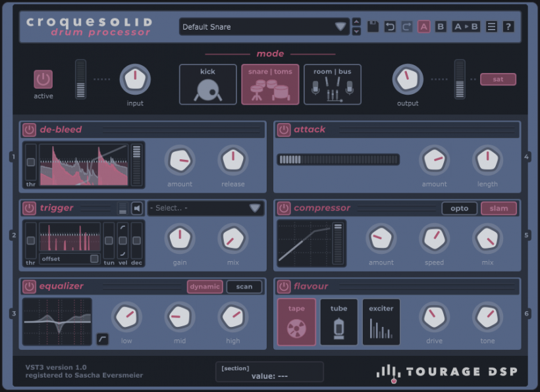
Task: Click the output gain knob
Action: tap(408, 80)
